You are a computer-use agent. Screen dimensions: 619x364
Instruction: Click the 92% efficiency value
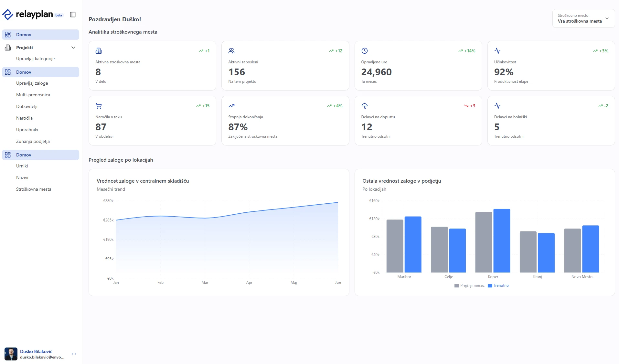tap(504, 72)
